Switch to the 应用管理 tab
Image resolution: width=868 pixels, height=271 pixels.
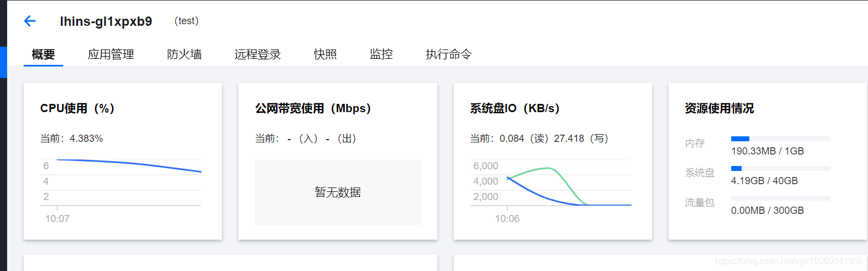point(111,54)
